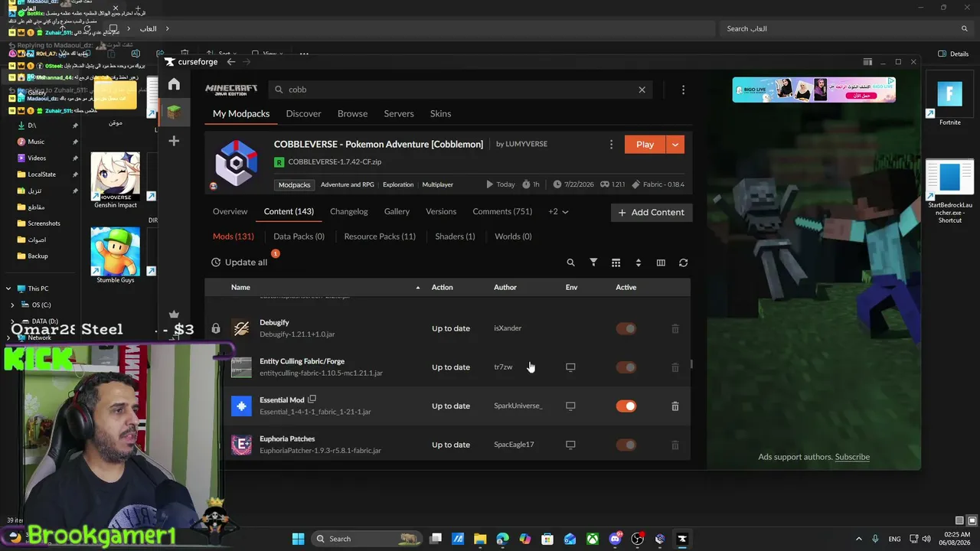Show Shaders (1) content
The height and width of the screenshot is (551, 980).
pyautogui.click(x=455, y=236)
